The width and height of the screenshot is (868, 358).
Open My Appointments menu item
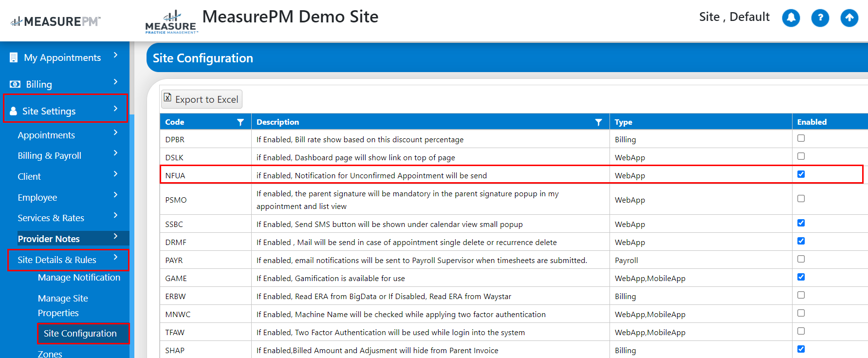[62, 57]
